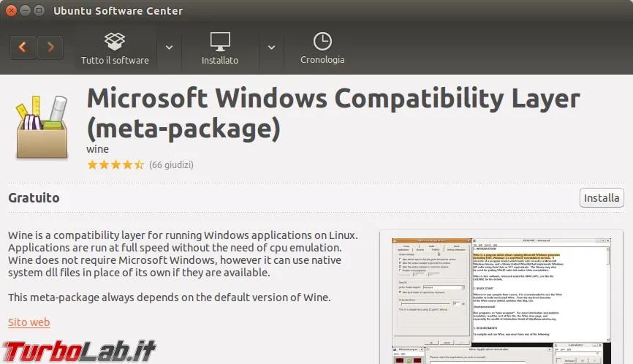Screen dimensions: 633x364
Task: Select the package name text wine
Action: click(x=97, y=149)
